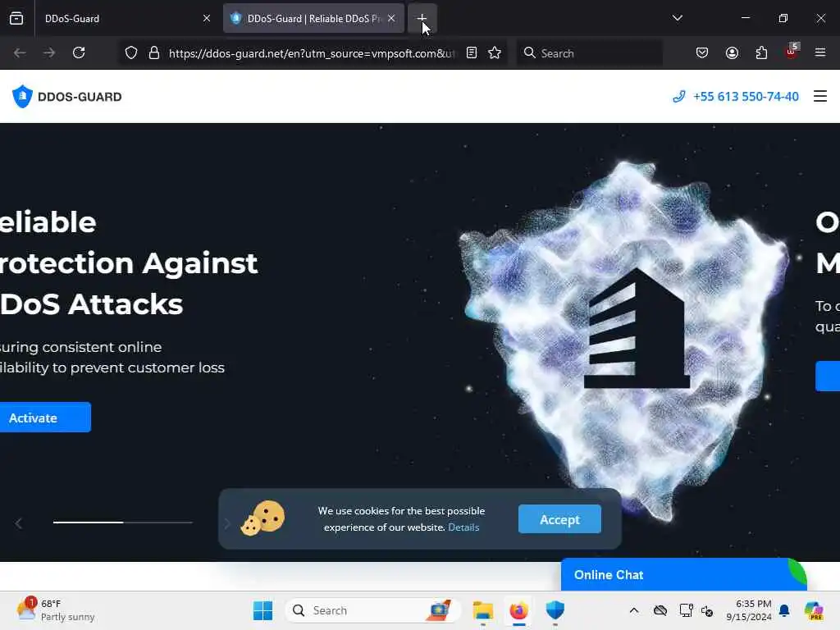Image resolution: width=840 pixels, height=630 pixels.
Task: Open the weather widget showing 68°F
Action: [x=55, y=610]
